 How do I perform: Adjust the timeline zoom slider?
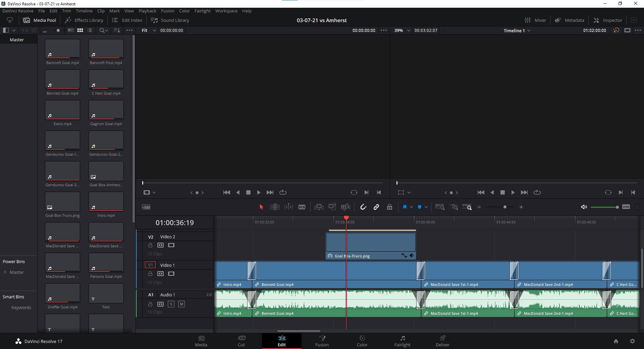tap(505, 207)
